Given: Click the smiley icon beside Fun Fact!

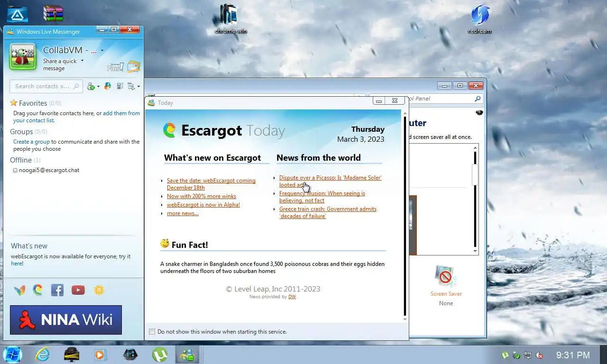Looking at the screenshot, I should [x=165, y=244].
